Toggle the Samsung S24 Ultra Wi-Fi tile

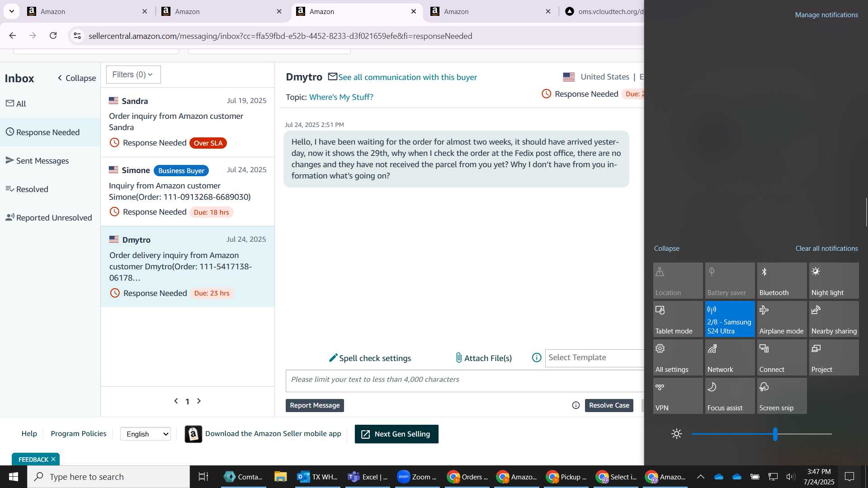click(x=730, y=319)
